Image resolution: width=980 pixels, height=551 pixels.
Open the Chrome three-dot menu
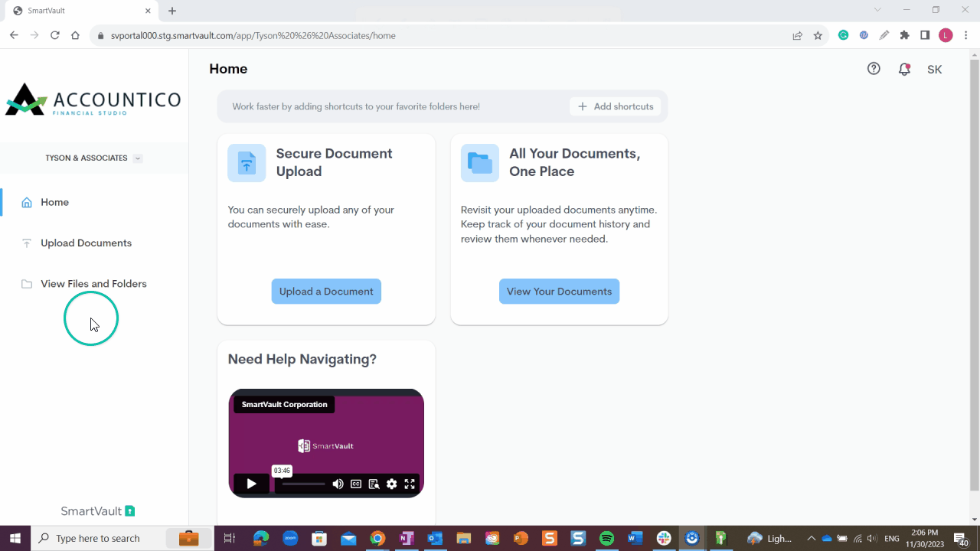(x=966, y=35)
